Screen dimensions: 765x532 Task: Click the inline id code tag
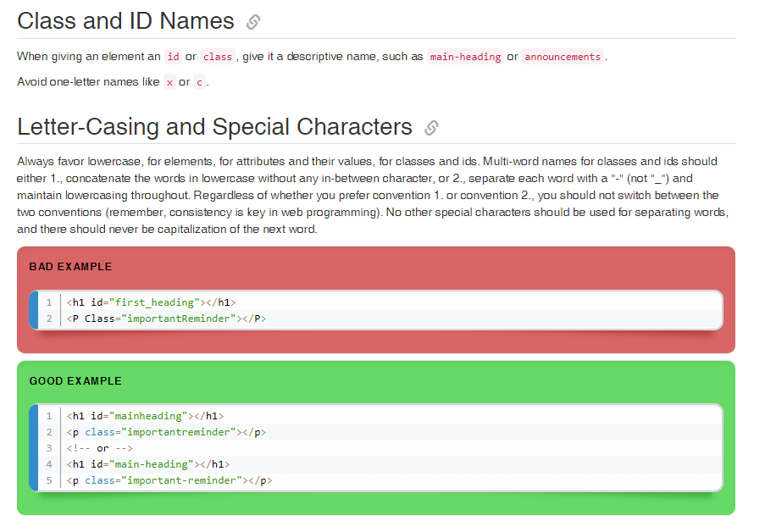coord(173,57)
